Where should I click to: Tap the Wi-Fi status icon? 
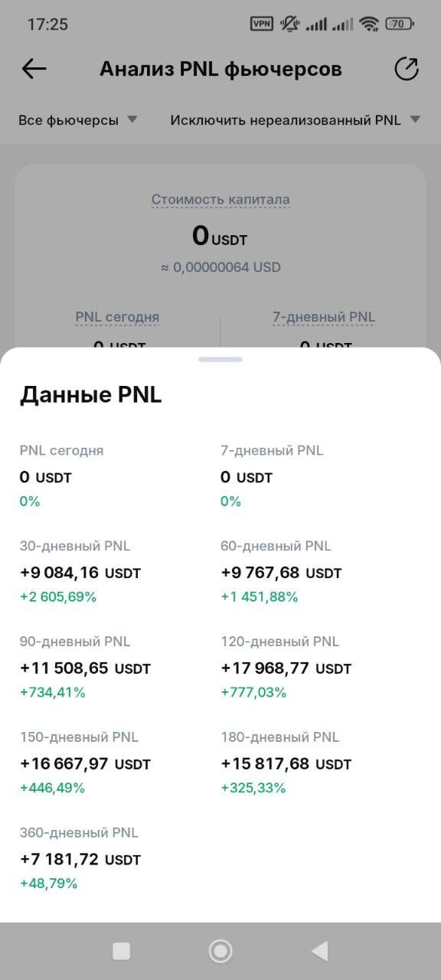(370, 24)
